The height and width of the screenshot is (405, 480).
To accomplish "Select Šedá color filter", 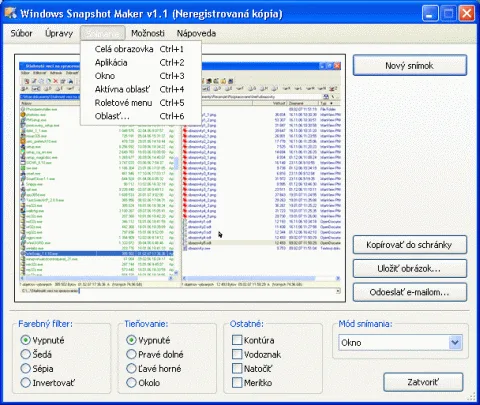I will pyautogui.click(x=36, y=354).
